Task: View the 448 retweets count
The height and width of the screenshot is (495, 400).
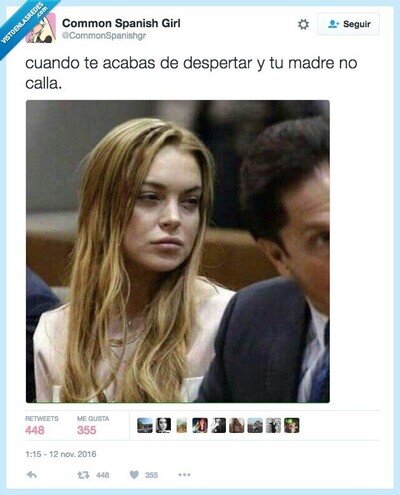Action: click(x=35, y=430)
